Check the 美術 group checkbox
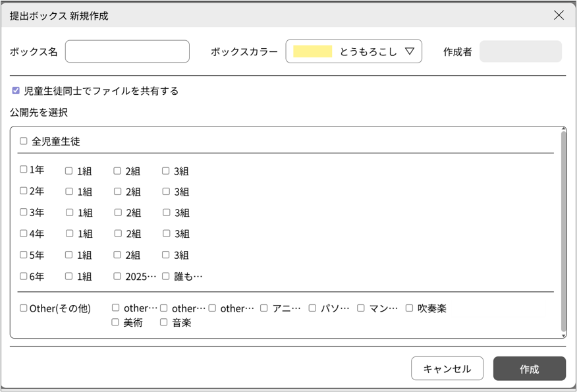 [115, 322]
